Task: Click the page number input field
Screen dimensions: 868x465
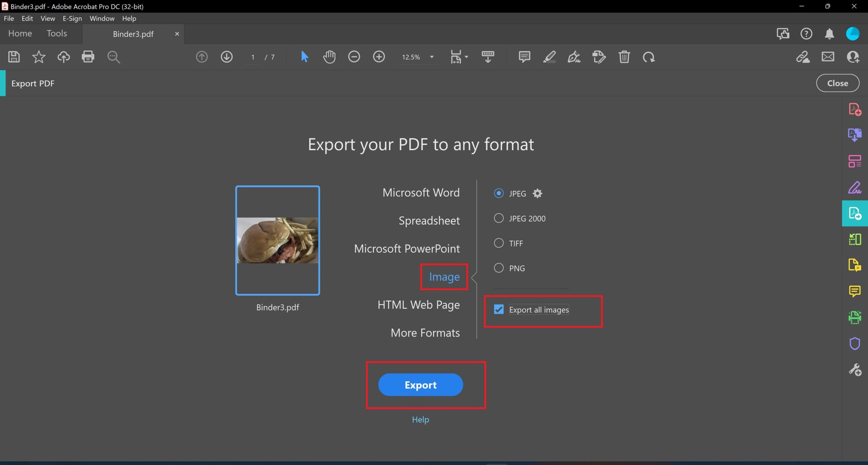Action: [253, 57]
